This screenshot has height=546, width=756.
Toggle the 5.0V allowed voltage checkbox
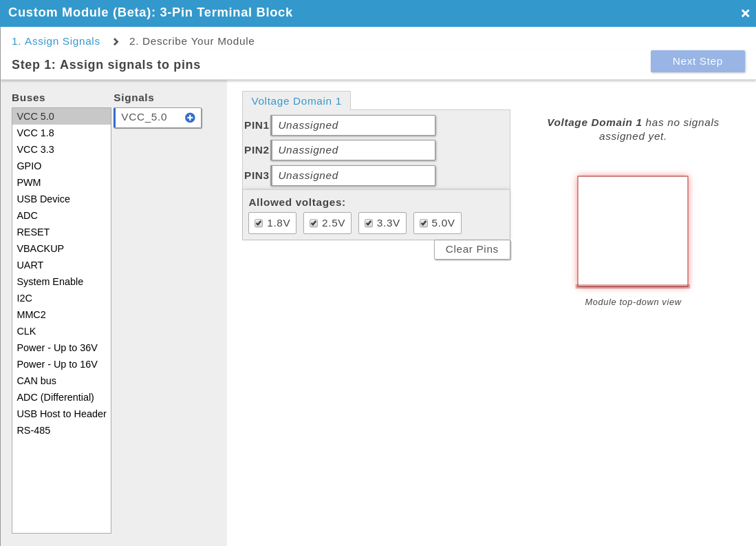[x=424, y=223]
